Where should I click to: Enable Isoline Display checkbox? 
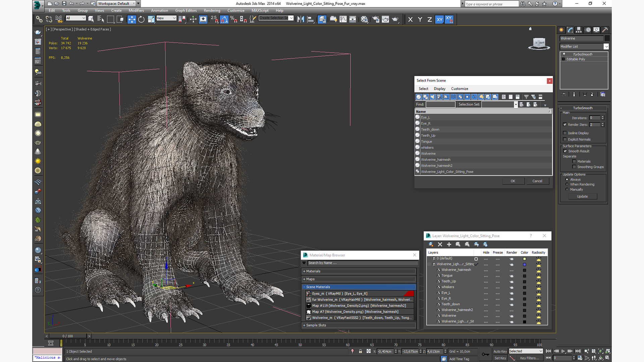(x=565, y=133)
